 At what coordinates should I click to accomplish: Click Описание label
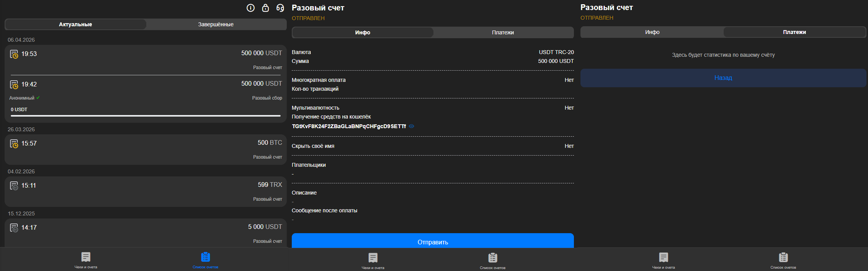(x=304, y=193)
